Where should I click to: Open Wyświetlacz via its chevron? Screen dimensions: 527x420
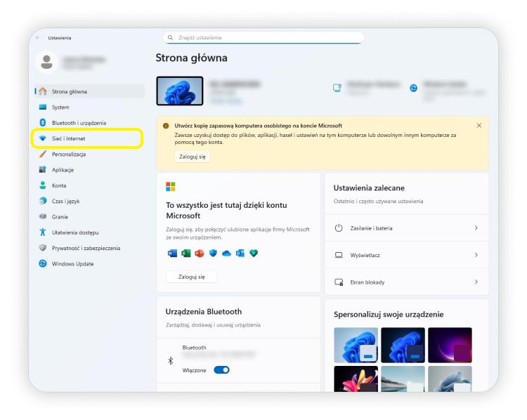pyautogui.click(x=476, y=255)
